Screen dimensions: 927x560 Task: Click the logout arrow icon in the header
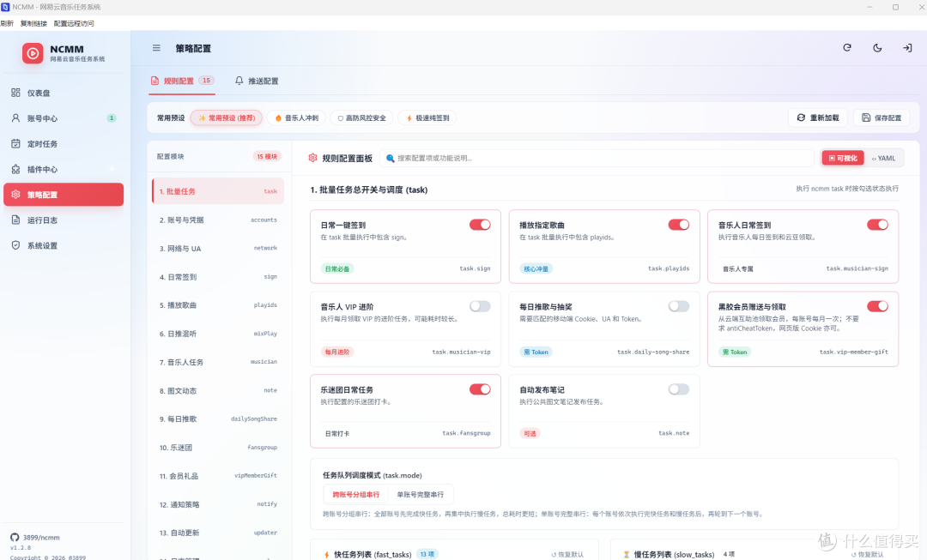pos(907,48)
